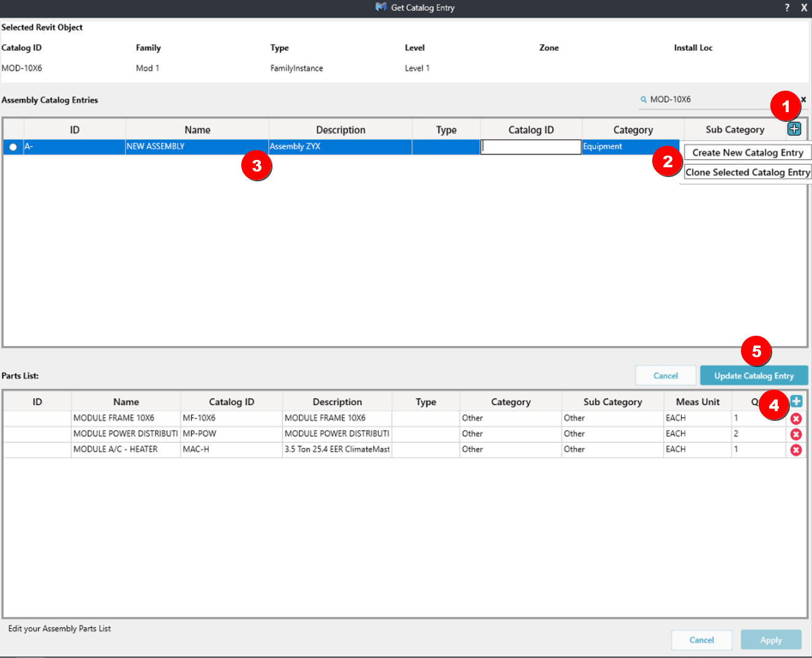Select the NEW ASSEMBLY radio button
This screenshot has height=658, width=812.
[x=13, y=147]
